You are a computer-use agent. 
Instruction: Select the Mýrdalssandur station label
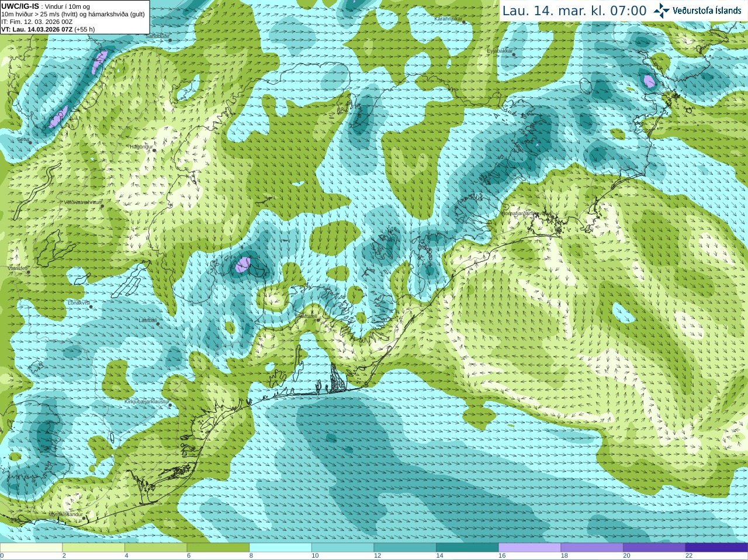[65, 514]
